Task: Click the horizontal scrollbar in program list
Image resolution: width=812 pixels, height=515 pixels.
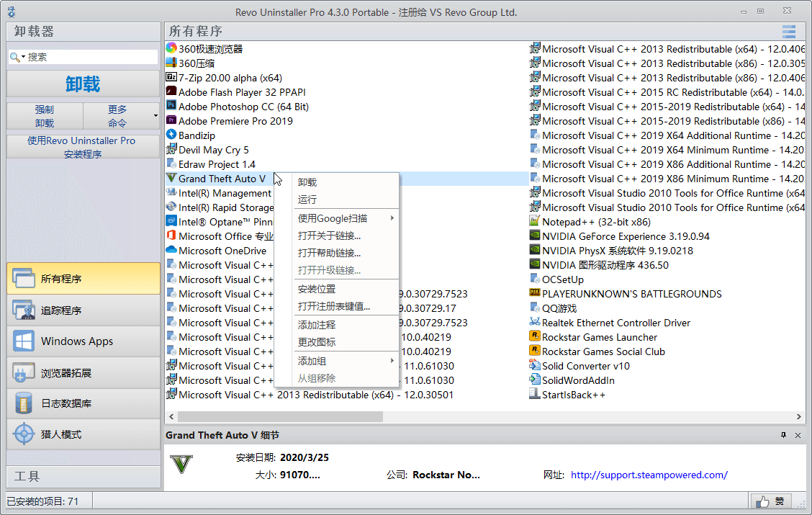Action: click(281, 416)
